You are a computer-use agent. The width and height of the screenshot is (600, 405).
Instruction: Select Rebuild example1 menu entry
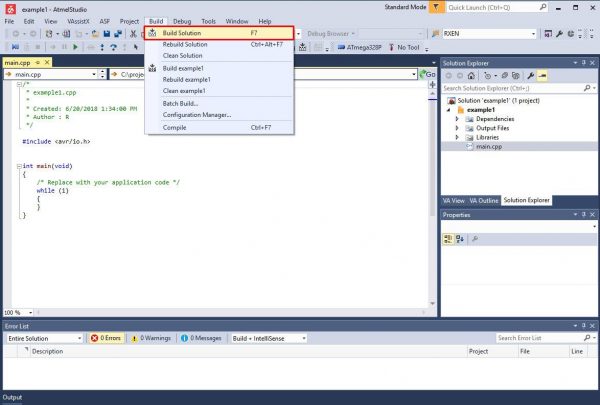(x=219, y=80)
